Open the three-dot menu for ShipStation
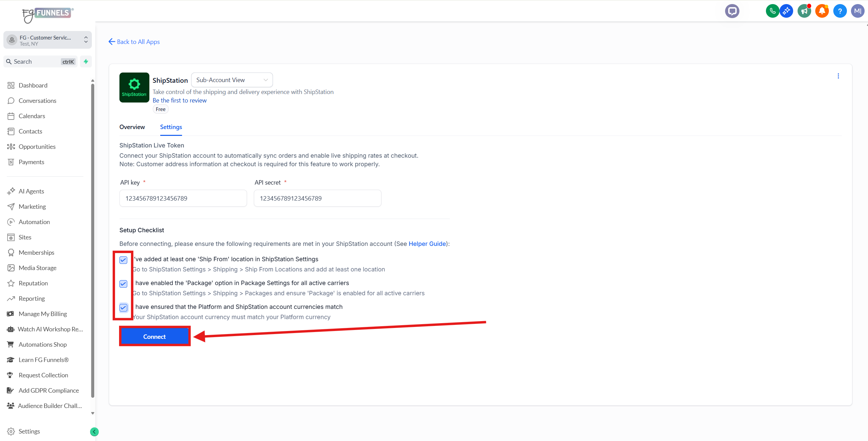The height and width of the screenshot is (441, 868). pyautogui.click(x=838, y=76)
